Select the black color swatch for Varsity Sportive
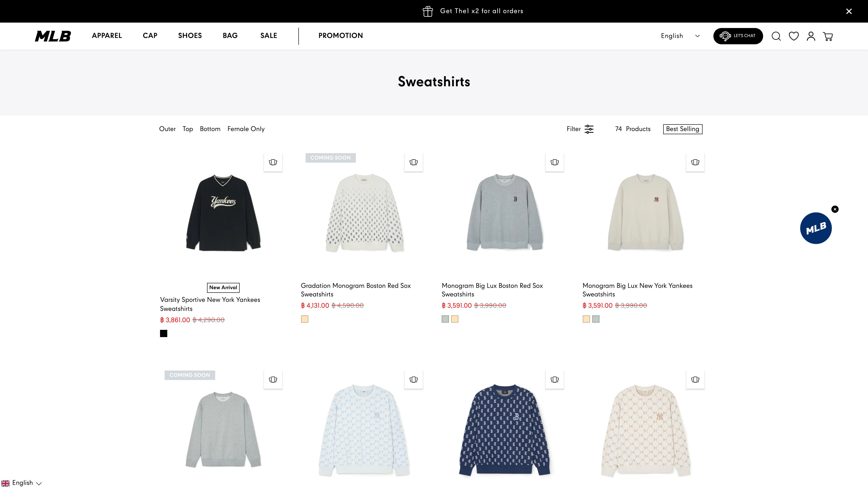 163,333
